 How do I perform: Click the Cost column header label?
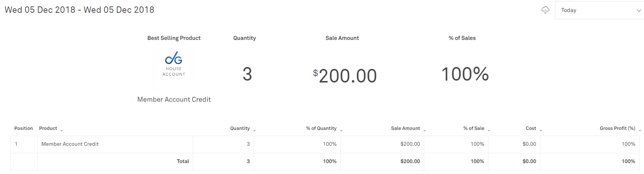point(531,128)
